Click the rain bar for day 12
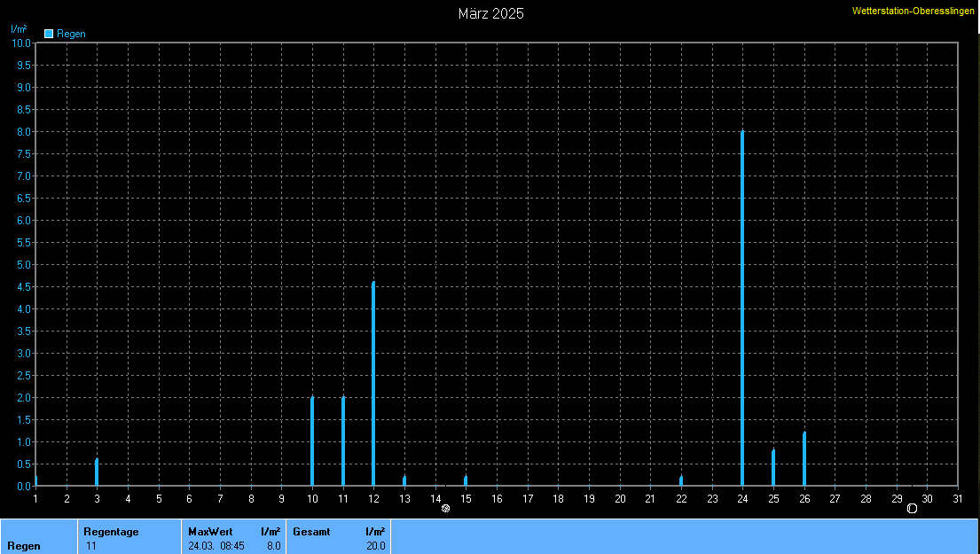 coord(373,384)
